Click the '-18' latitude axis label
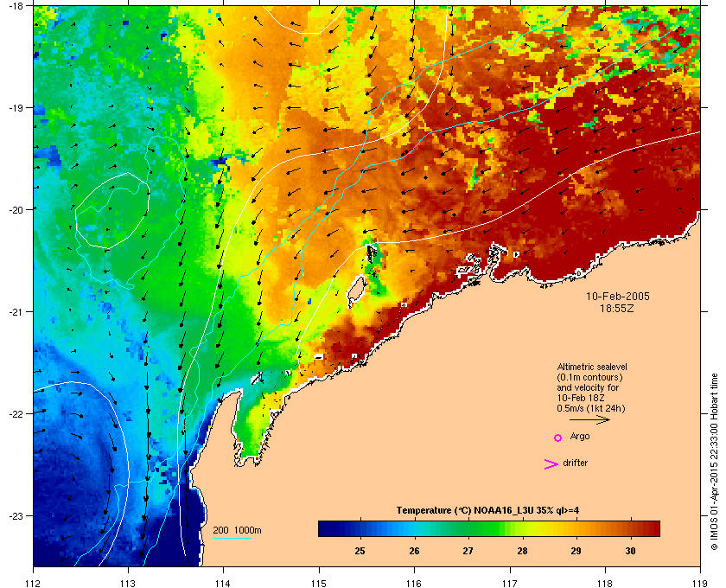This screenshot has height=588, width=726. (x=16, y=5)
